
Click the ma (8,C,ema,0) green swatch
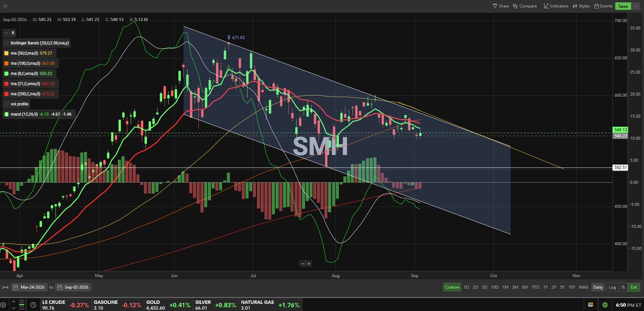pyautogui.click(x=6, y=74)
